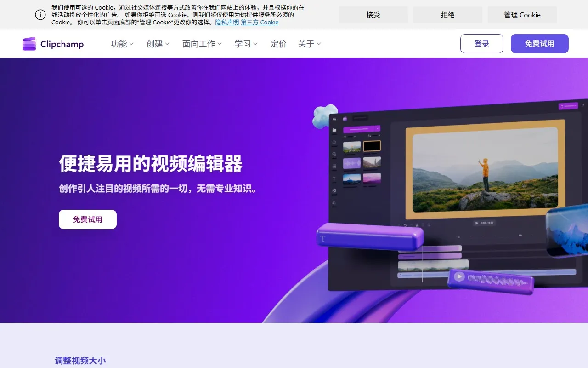Open the 面向工作 menu item
The image size is (588, 368).
[202, 44]
